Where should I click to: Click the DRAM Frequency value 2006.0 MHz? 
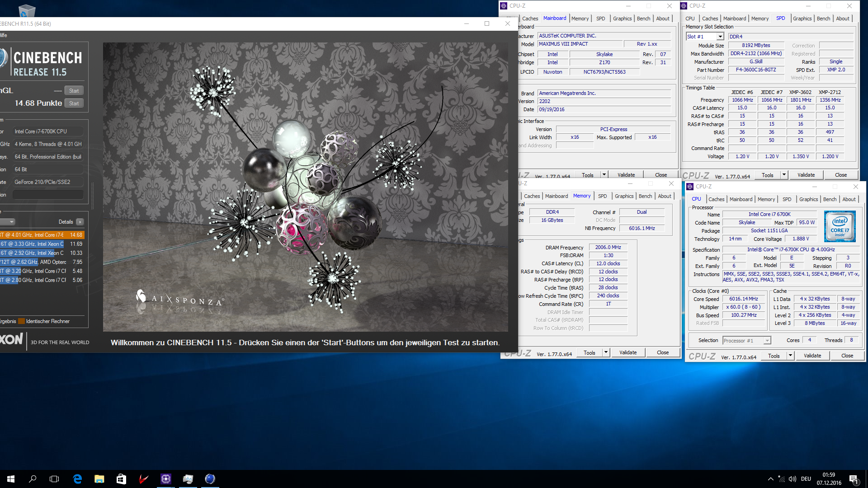[608, 248]
